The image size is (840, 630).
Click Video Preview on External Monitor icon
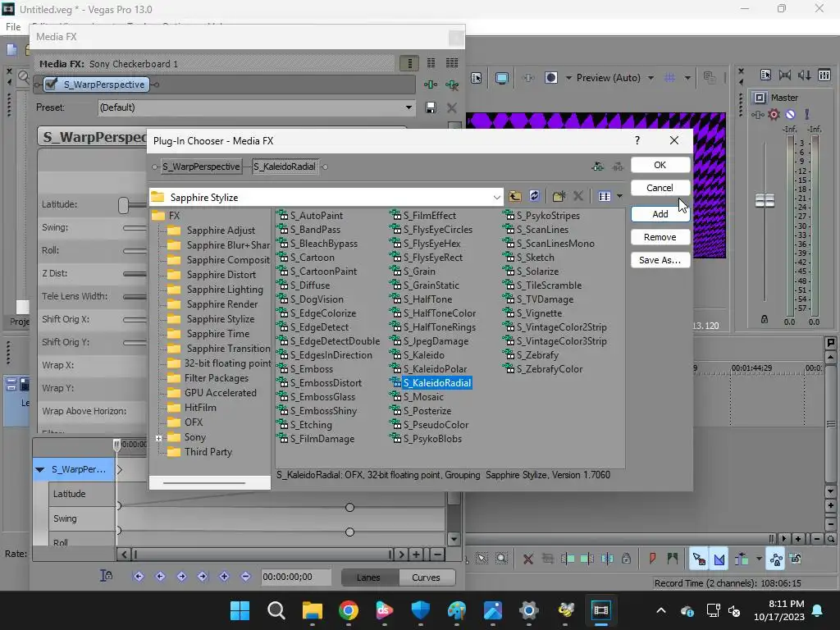(501, 78)
